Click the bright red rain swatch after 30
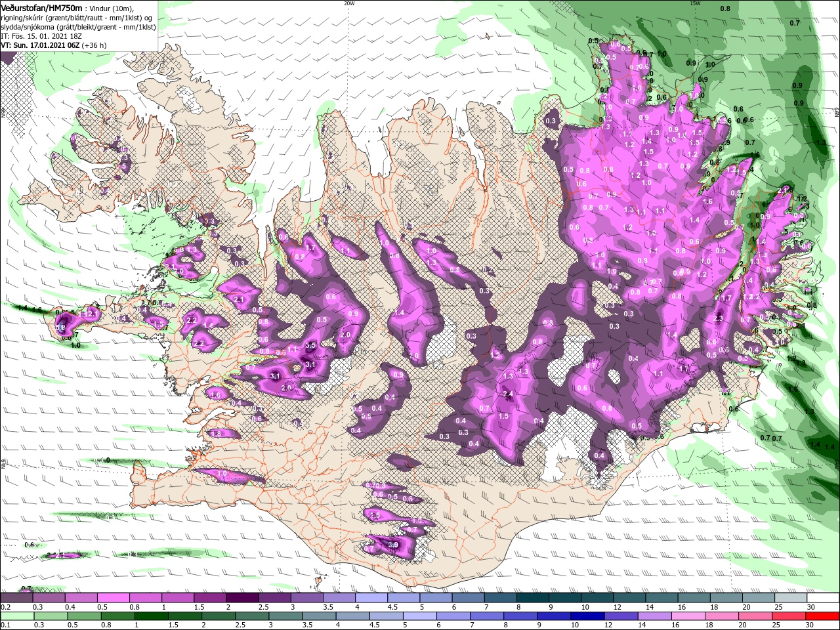 [823, 616]
